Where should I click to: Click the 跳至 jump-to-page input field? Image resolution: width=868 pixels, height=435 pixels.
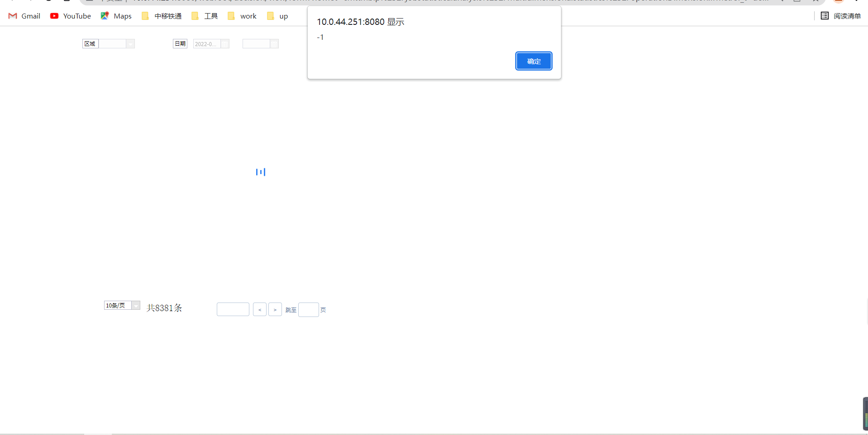(309, 310)
